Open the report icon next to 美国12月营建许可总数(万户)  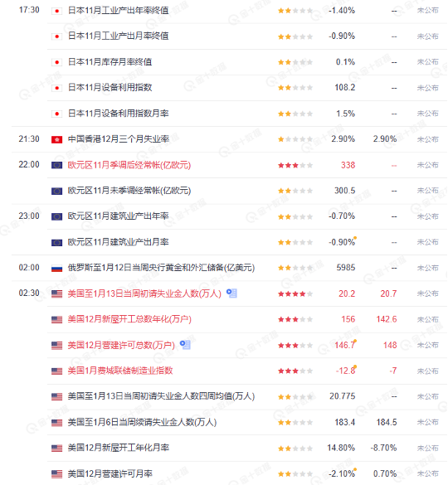tap(185, 344)
